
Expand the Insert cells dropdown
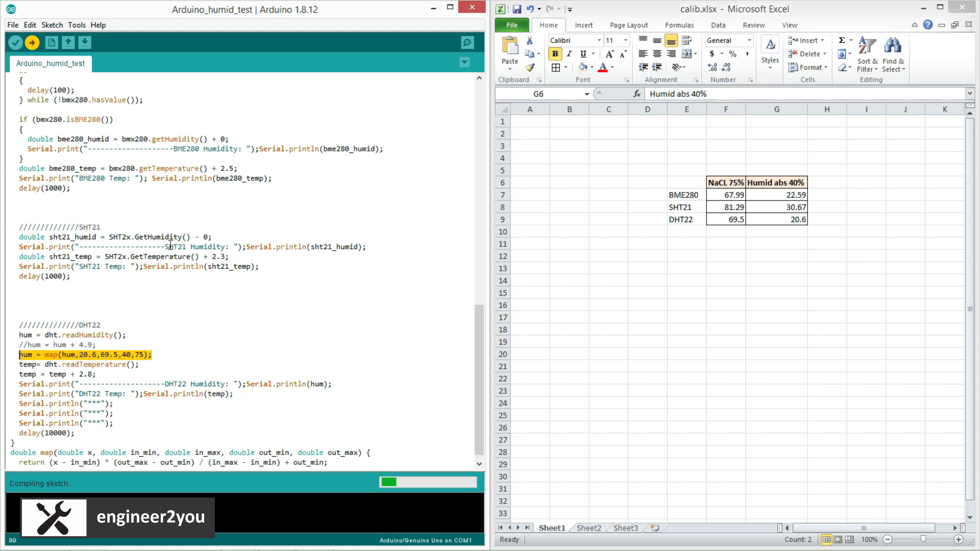pos(822,40)
